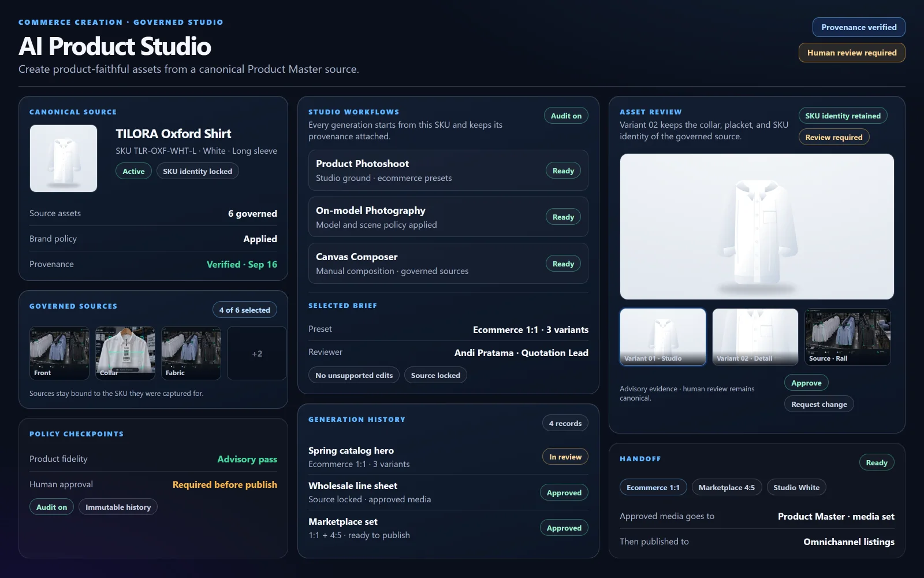Click Ready badge on Canvas Composer

tap(563, 264)
